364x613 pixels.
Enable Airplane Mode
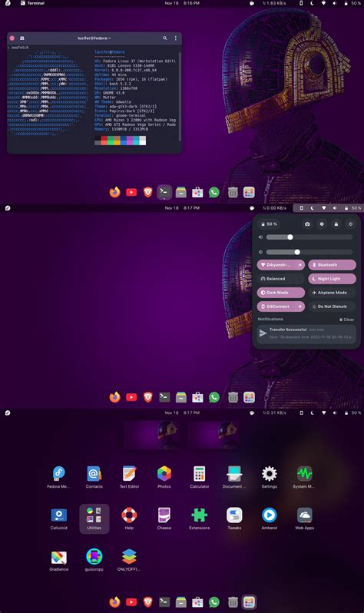[x=333, y=293]
